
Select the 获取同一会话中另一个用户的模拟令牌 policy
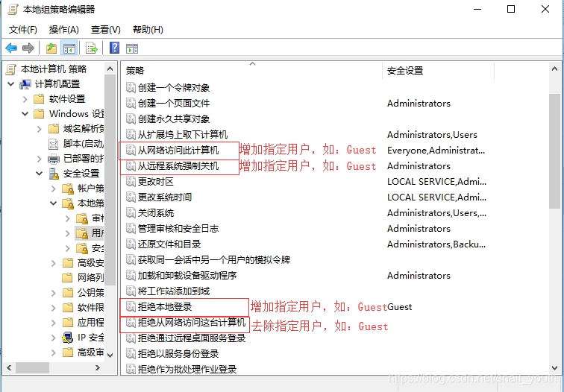click(x=214, y=260)
